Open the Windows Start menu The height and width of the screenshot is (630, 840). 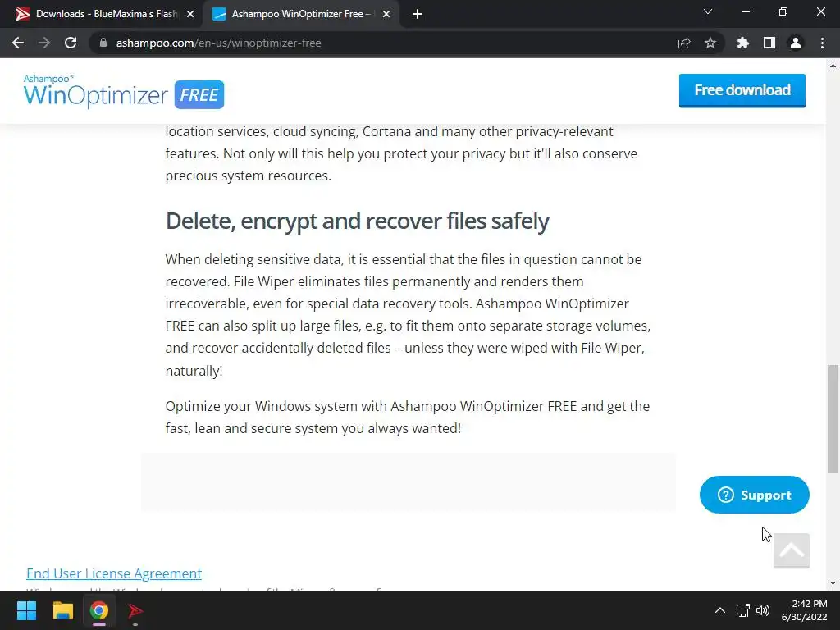tap(26, 610)
